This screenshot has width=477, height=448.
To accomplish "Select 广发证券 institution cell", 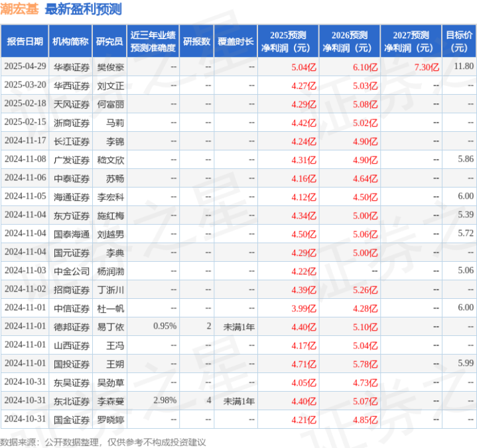I will pyautogui.click(x=72, y=160).
